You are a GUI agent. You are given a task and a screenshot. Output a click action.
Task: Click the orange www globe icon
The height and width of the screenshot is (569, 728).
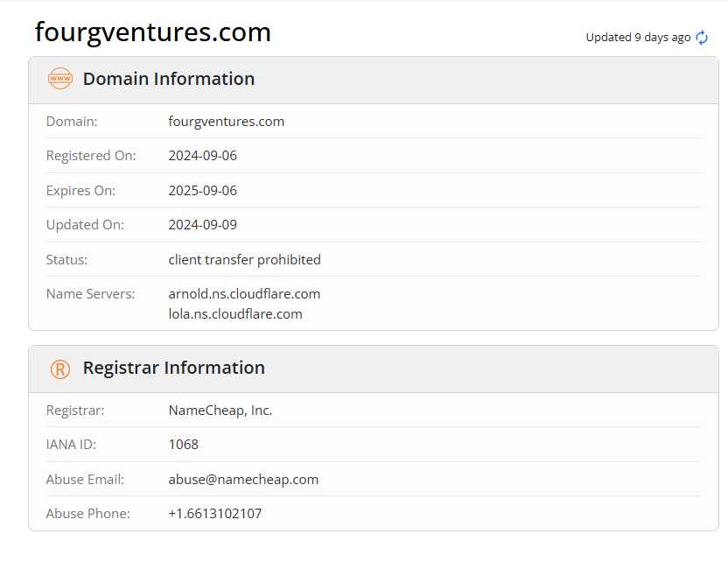tap(60, 79)
